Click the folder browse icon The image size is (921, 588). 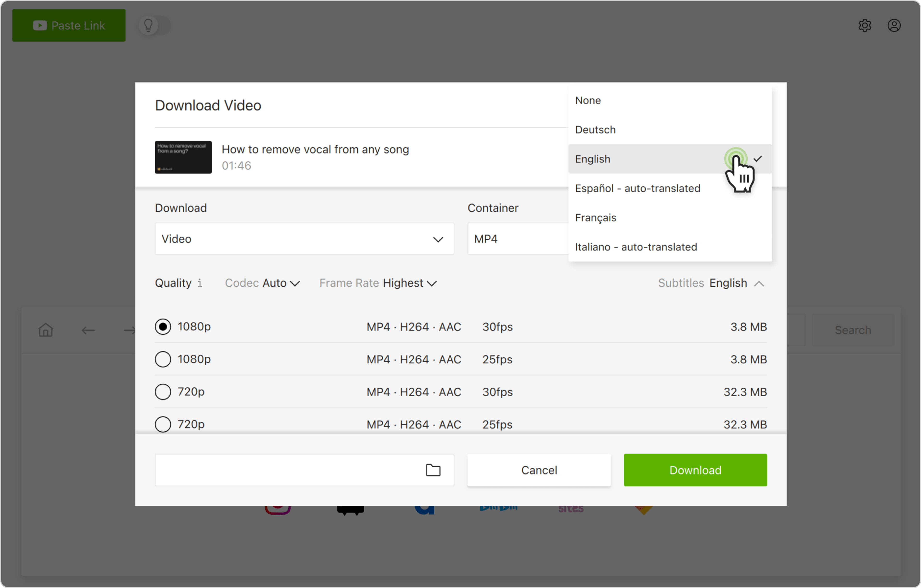click(433, 470)
